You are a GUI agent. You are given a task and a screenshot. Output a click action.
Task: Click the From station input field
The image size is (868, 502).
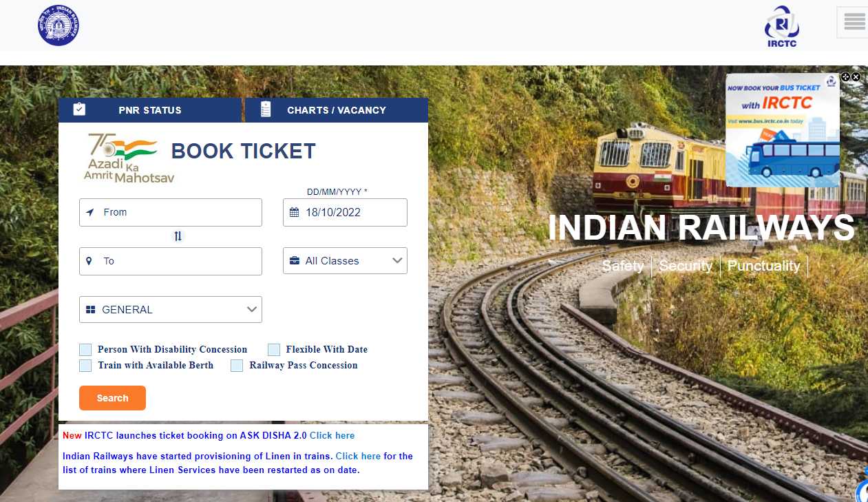[171, 212]
